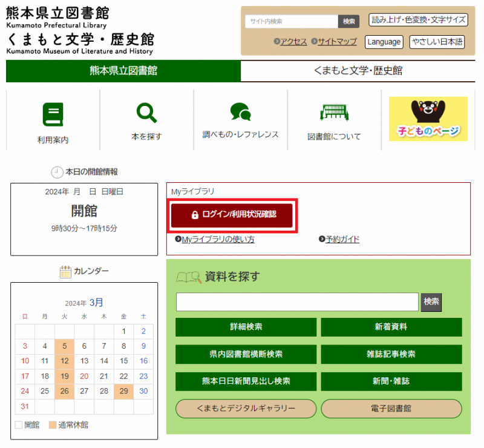Open 雑誌記事検索
This screenshot has width=484, height=448.
pyautogui.click(x=391, y=354)
